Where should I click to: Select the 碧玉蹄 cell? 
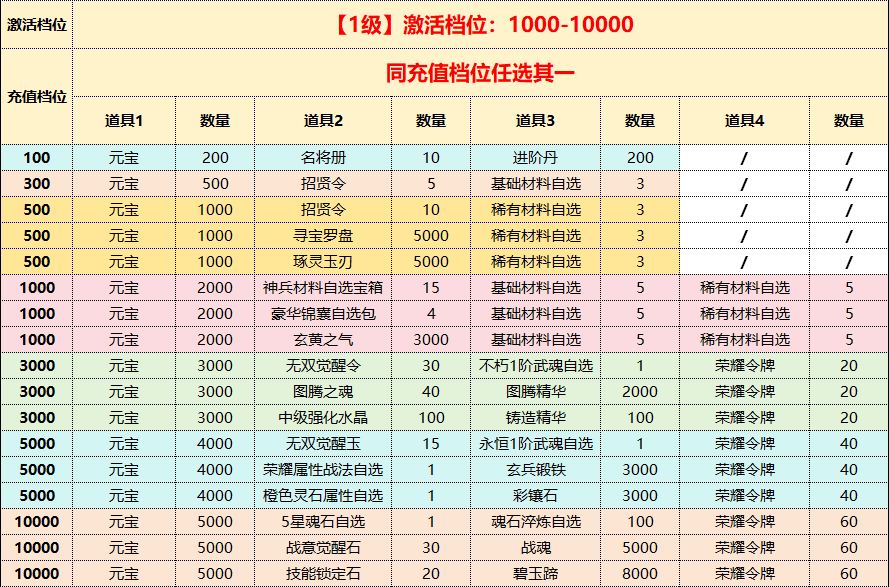[535, 574]
